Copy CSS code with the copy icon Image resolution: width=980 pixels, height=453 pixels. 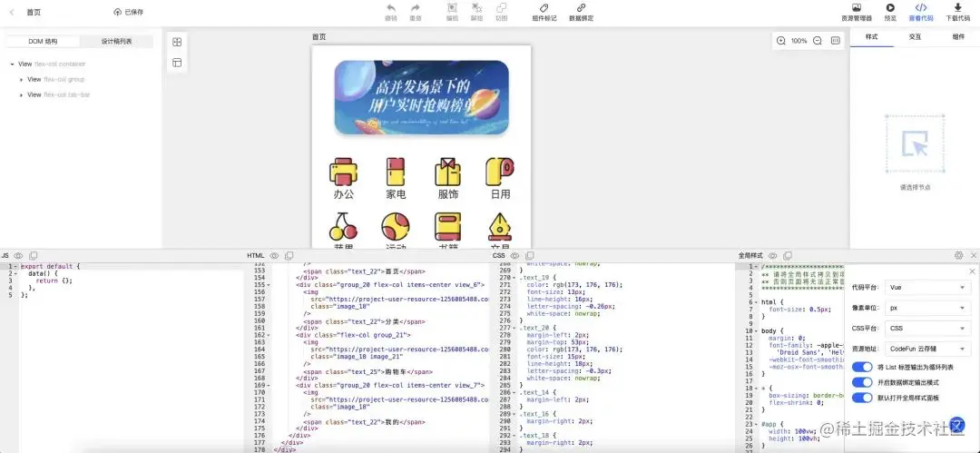coord(529,255)
